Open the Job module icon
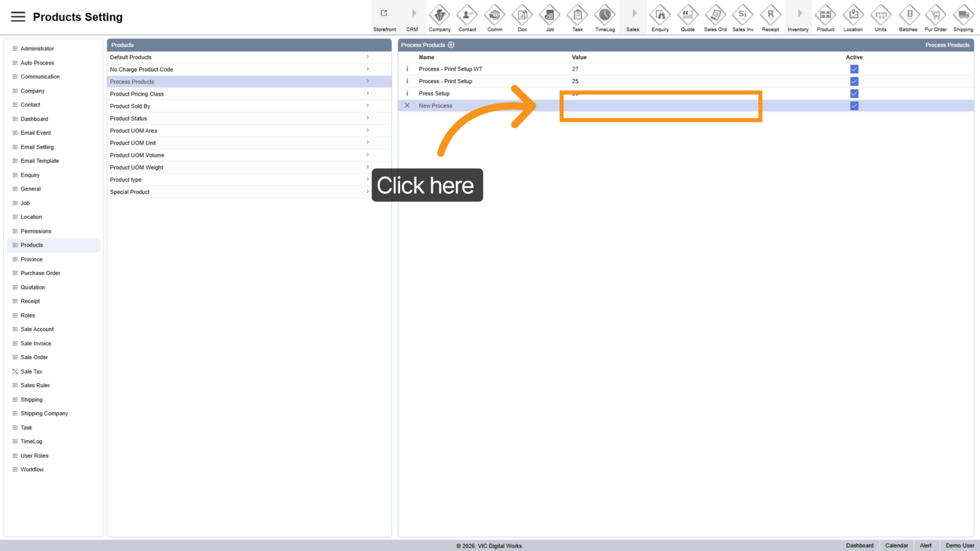 tap(549, 15)
